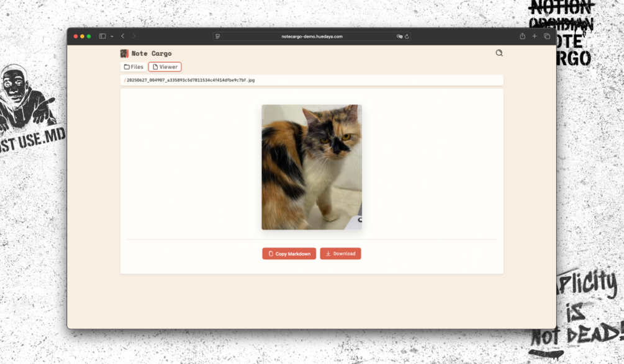This screenshot has height=364, width=624.
Task: Reload the page with refresh icon
Action: coord(407,37)
